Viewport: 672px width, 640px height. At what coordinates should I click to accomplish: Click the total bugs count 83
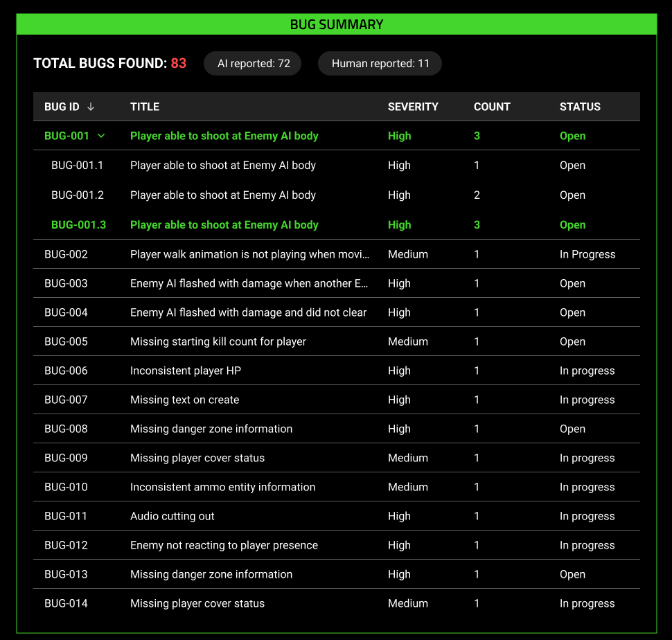179,64
